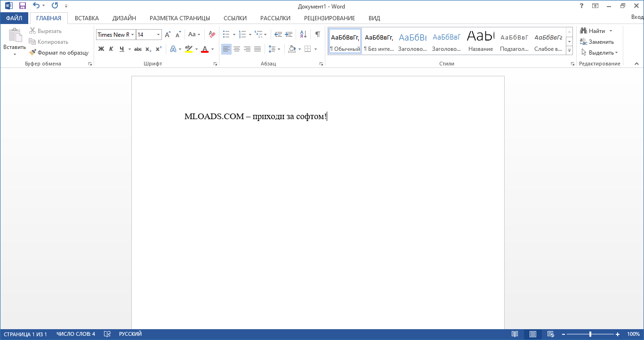Customize quick access toolbar dropdown

coord(66,6)
